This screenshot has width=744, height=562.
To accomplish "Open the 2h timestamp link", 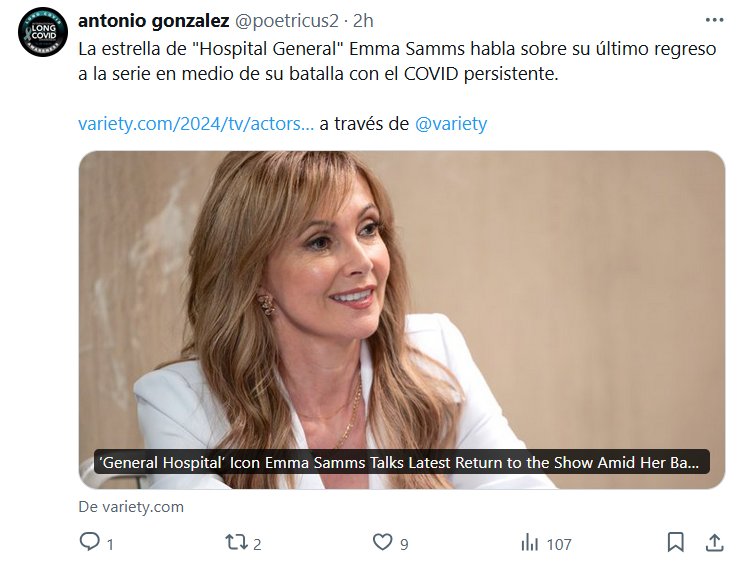I will pyautogui.click(x=364, y=21).
